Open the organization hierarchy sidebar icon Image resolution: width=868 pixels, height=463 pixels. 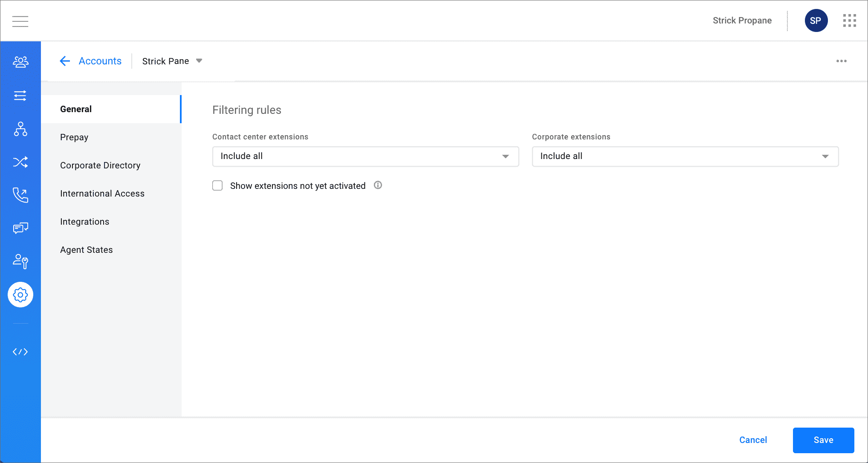coord(20,129)
